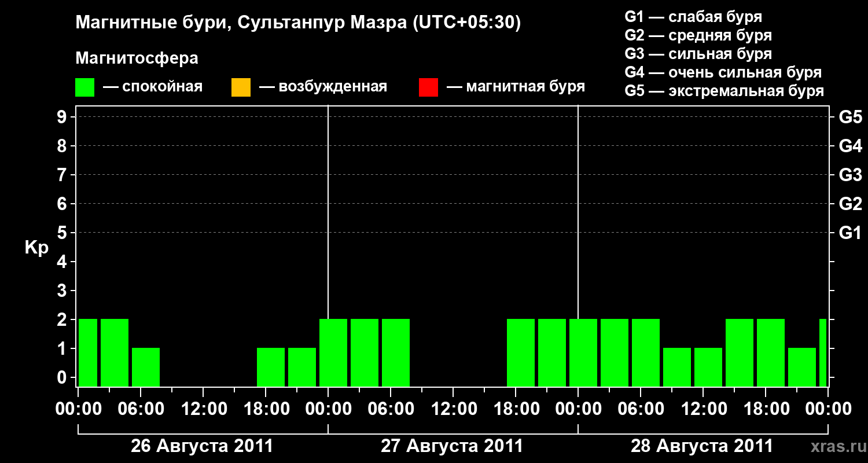This screenshot has width=868, height=463.
Task: Click the Kp 2 bar at 18:00 on 28 Августа
Action: click(771, 352)
